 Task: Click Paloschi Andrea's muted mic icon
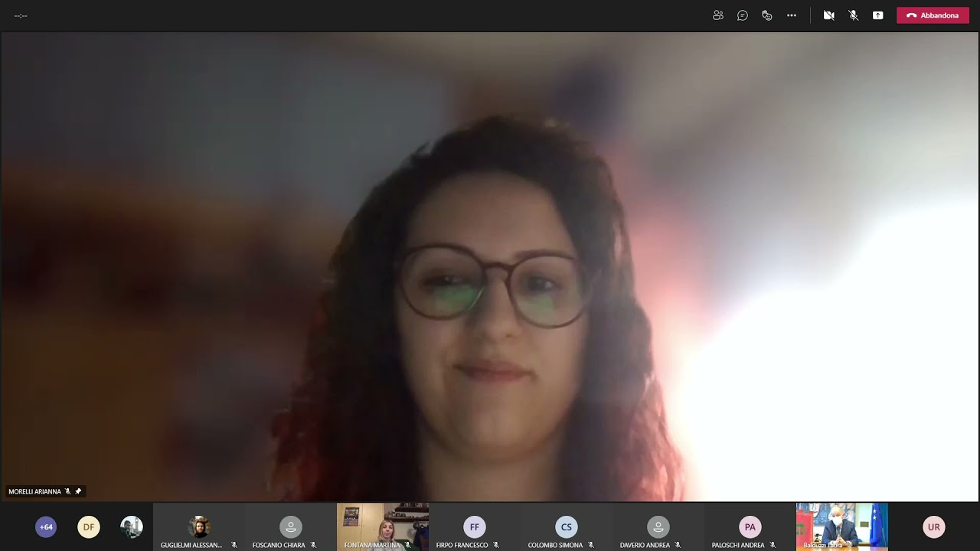[x=773, y=545]
